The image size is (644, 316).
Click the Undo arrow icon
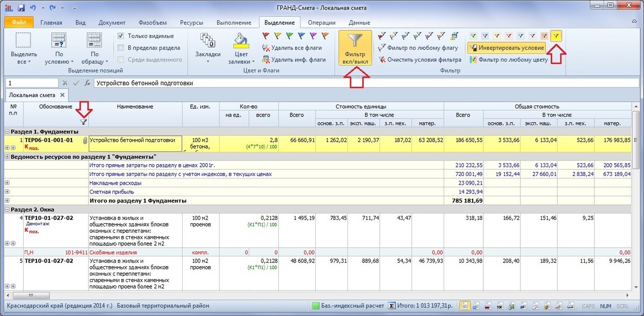33,8
